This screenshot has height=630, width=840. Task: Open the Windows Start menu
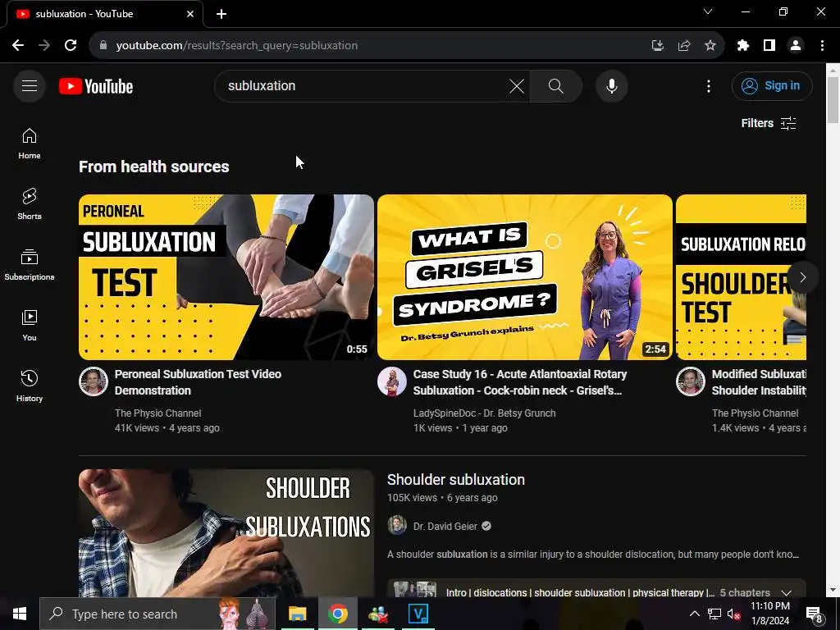coord(20,614)
